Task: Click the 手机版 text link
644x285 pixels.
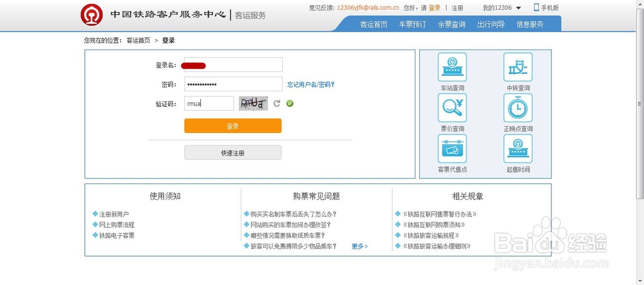Action: click(550, 8)
